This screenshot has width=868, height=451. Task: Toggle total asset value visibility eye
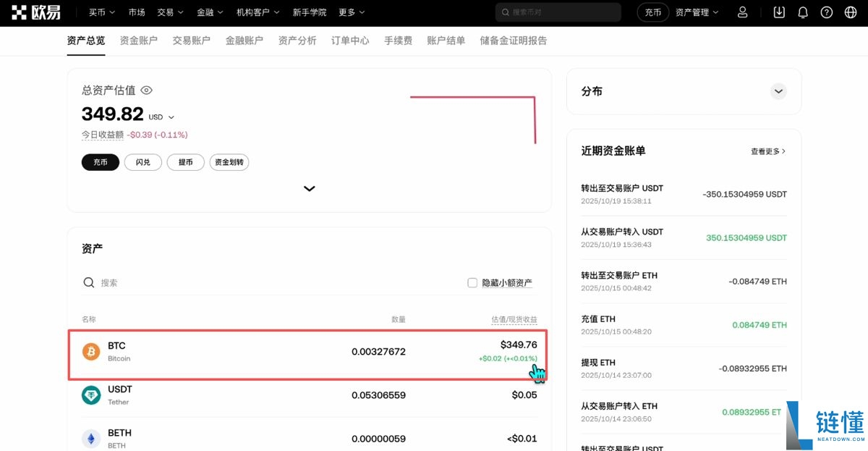[x=146, y=90]
